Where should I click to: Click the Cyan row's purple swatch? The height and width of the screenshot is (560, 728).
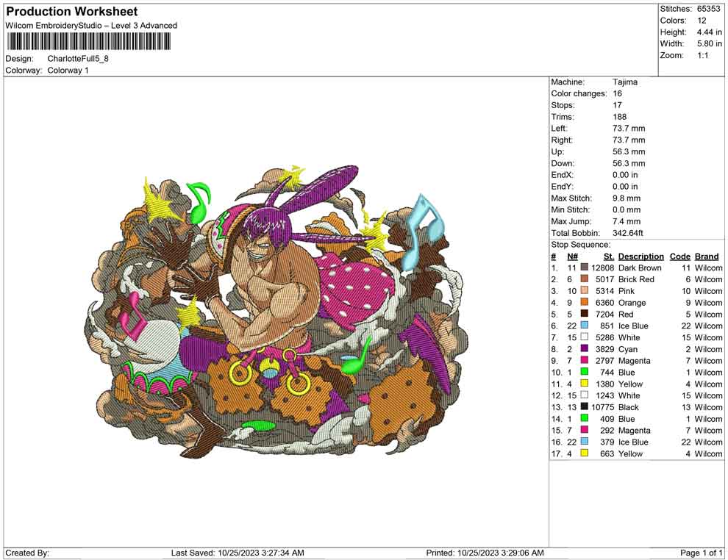coord(585,349)
